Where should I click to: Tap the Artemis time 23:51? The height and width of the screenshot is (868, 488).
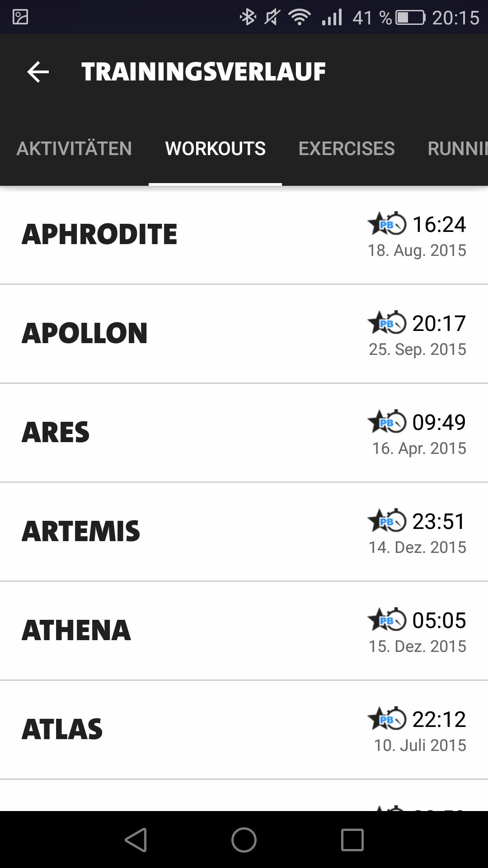point(438,521)
